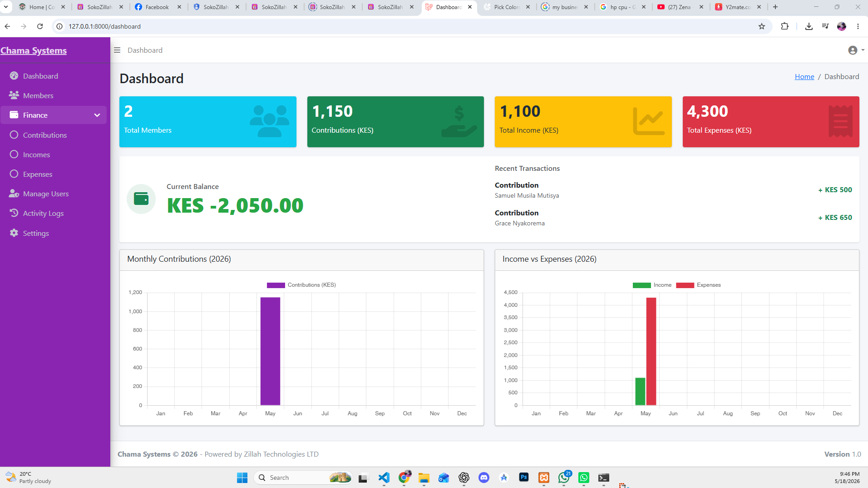Click the green May income bar

tap(640, 391)
